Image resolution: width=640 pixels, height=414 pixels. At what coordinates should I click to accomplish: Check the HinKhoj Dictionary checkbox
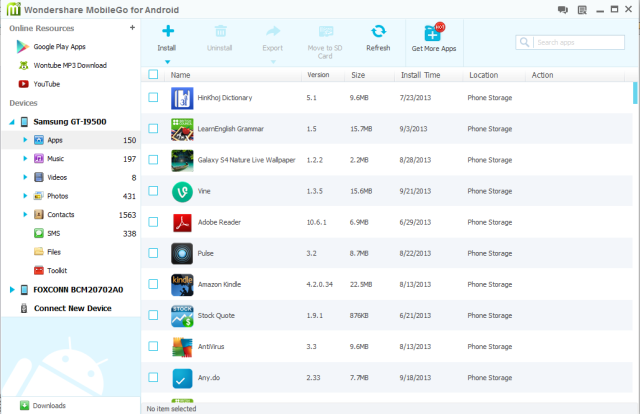point(153,97)
